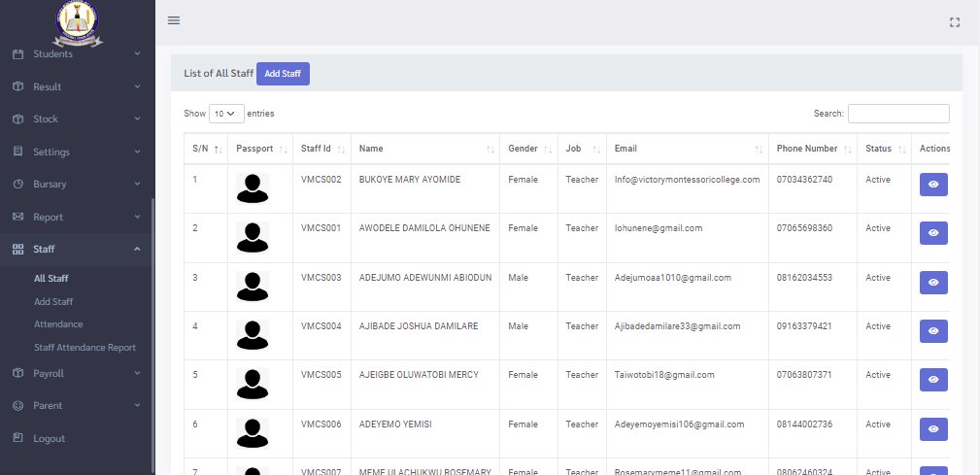Click passport avatar of VMCS004
Screen dimensions: 980x475
253,336
